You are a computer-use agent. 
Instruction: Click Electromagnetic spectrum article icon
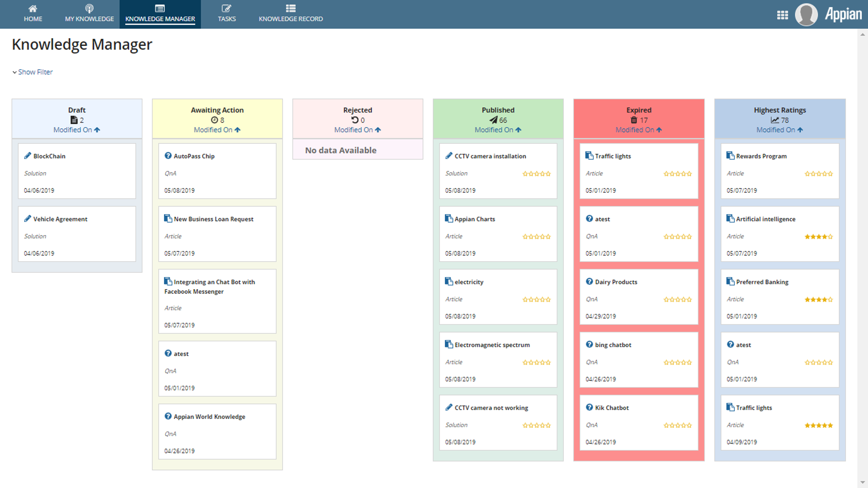(449, 344)
